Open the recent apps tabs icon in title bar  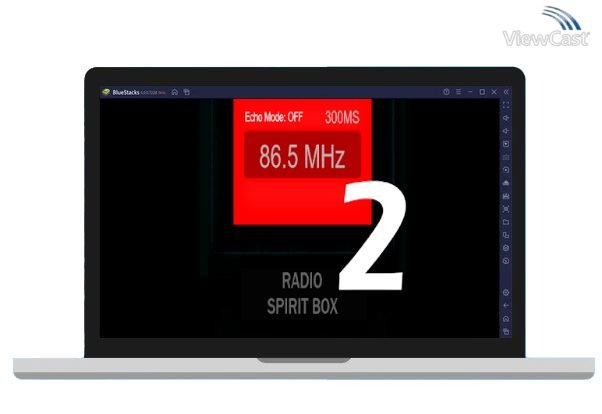pyautogui.click(x=187, y=92)
